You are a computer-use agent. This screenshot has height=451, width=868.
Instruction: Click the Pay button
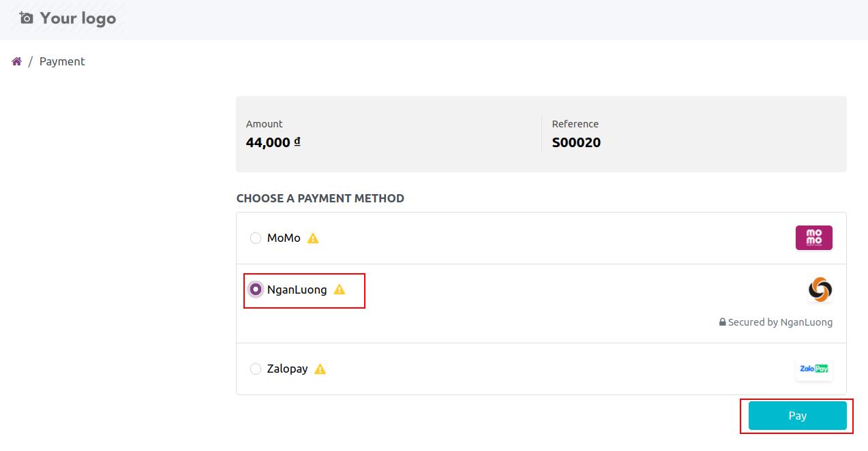click(x=798, y=416)
